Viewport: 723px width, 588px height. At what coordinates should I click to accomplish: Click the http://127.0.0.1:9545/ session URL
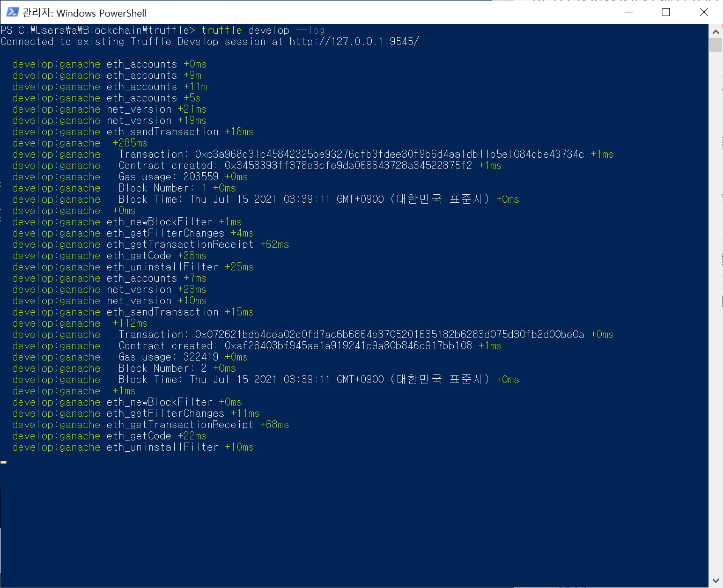point(354,41)
